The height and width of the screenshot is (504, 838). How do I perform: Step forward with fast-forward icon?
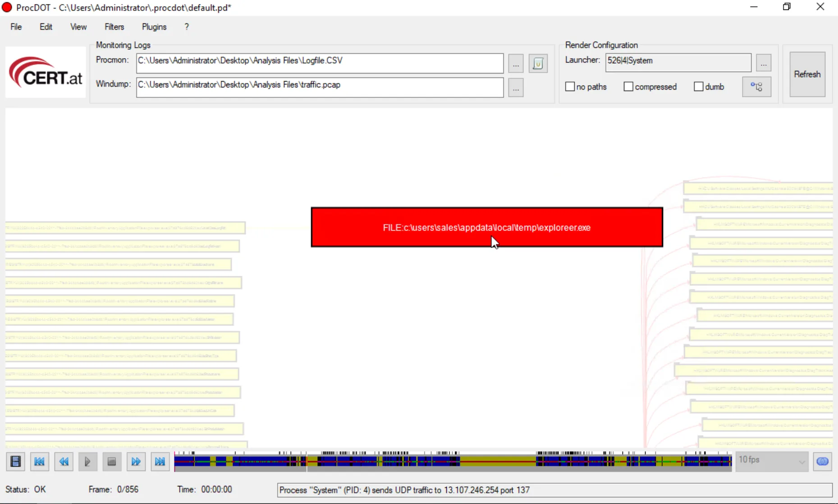pos(136,462)
